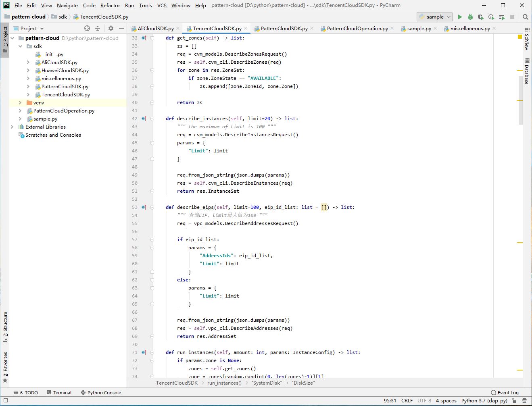
Task: Click the stop process button
Action: point(512,17)
